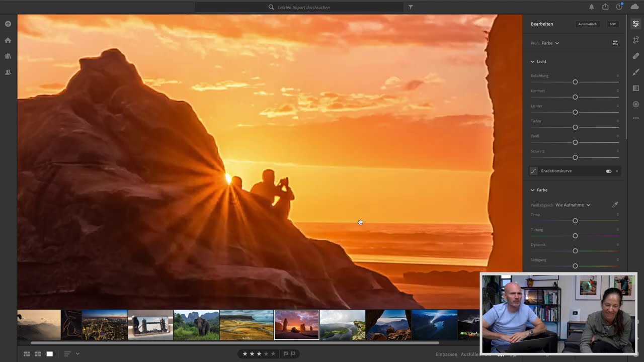Click Einpassen zoom option
The image size is (644, 362).
pyautogui.click(x=446, y=354)
